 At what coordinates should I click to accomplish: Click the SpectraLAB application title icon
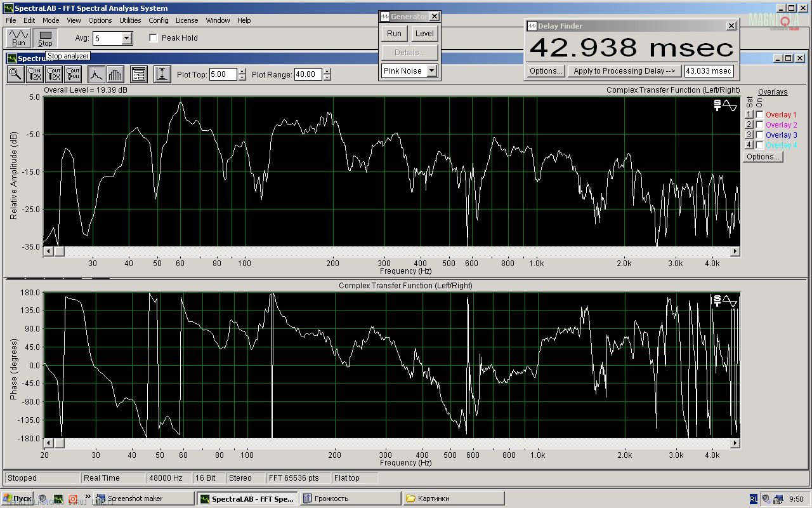[8, 8]
